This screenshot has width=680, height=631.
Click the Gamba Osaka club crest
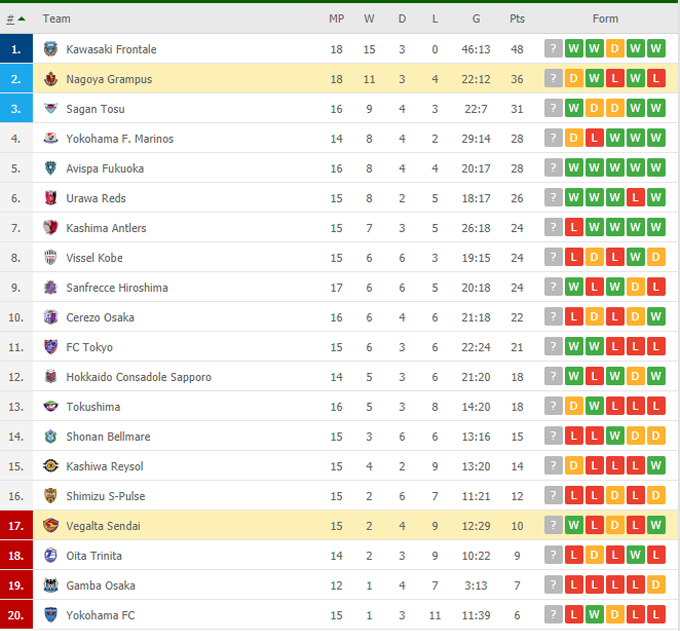click(x=51, y=585)
